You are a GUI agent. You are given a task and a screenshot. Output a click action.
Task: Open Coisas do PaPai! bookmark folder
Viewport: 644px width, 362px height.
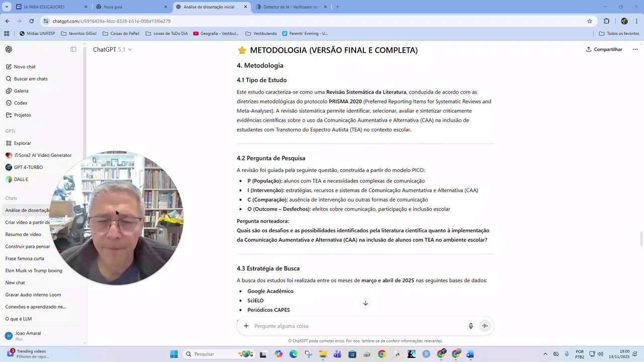click(121, 34)
